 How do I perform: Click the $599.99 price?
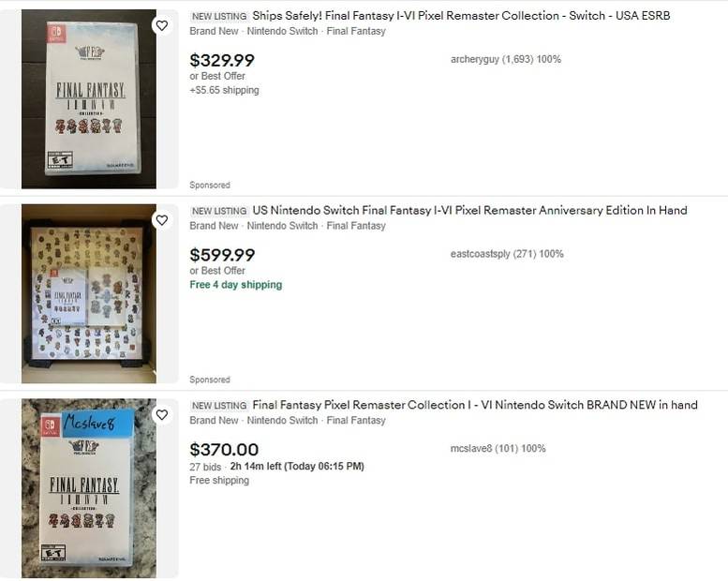[222, 255]
